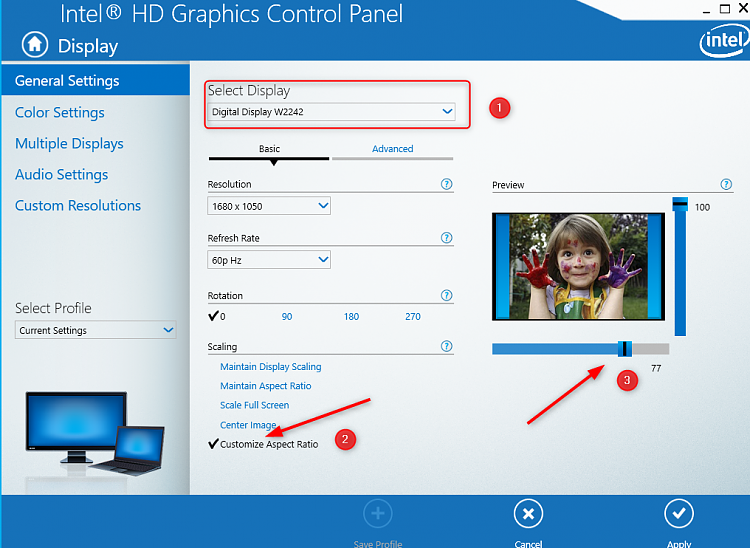Set rotation to 180 degrees
750x548 pixels.
click(351, 317)
